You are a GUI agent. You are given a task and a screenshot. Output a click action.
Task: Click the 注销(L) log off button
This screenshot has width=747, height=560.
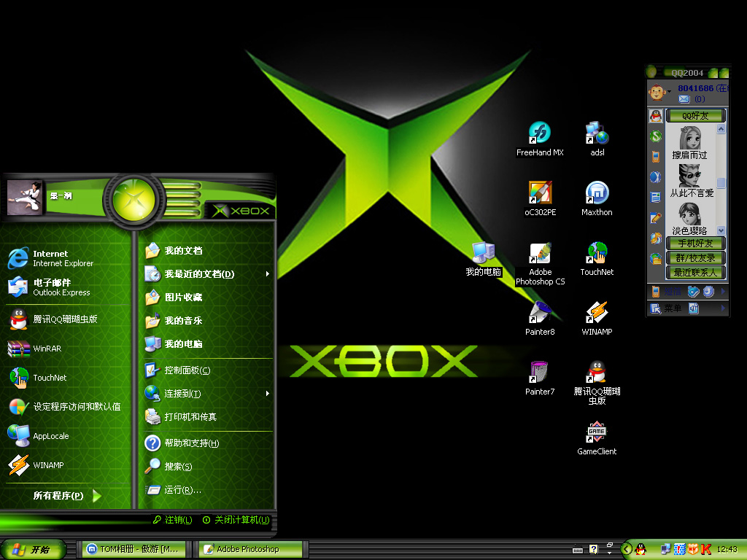coord(172,520)
